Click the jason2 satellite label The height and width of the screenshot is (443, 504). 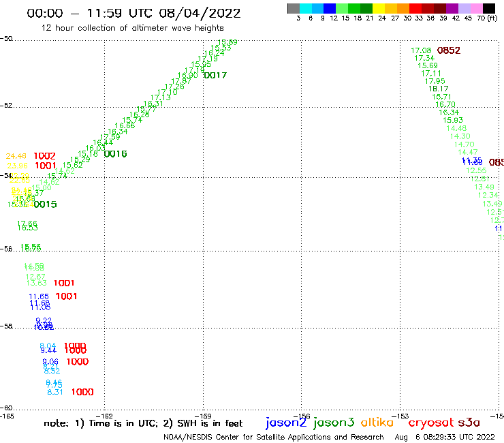tap(286, 423)
